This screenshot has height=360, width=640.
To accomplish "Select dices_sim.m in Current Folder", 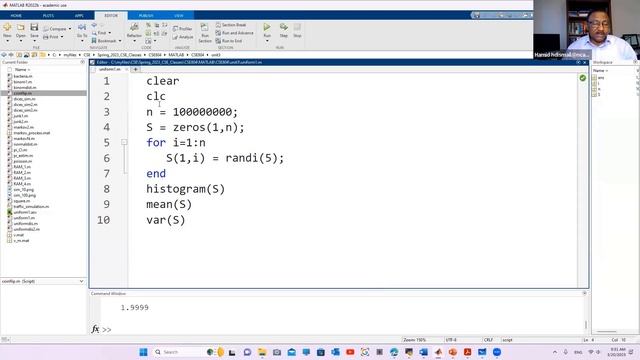I will [24, 99].
